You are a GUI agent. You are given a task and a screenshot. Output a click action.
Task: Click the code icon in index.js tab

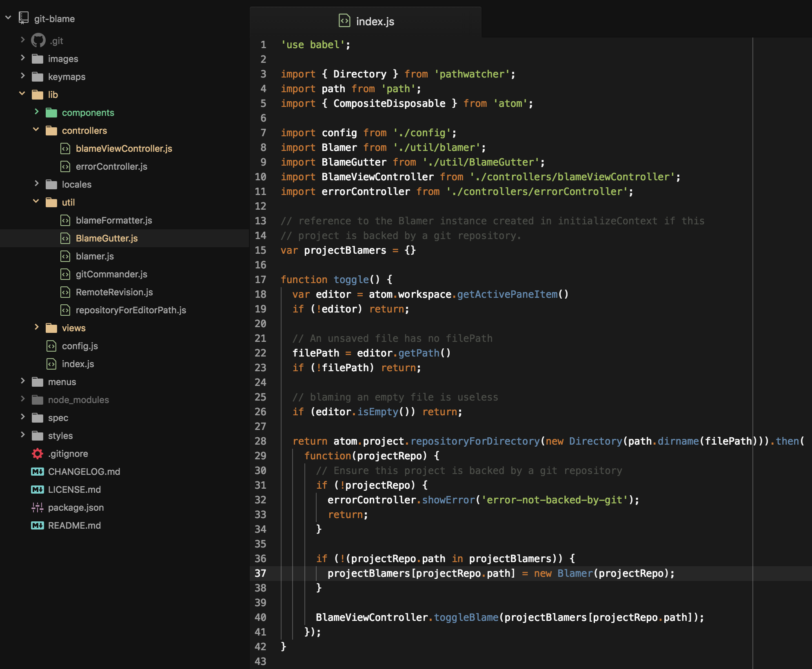(344, 21)
